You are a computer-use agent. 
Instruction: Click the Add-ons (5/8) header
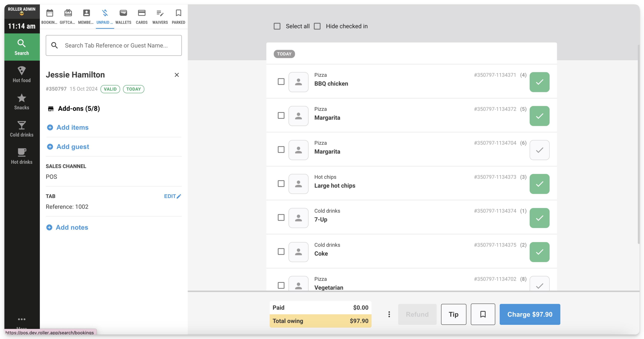pyautogui.click(x=74, y=108)
